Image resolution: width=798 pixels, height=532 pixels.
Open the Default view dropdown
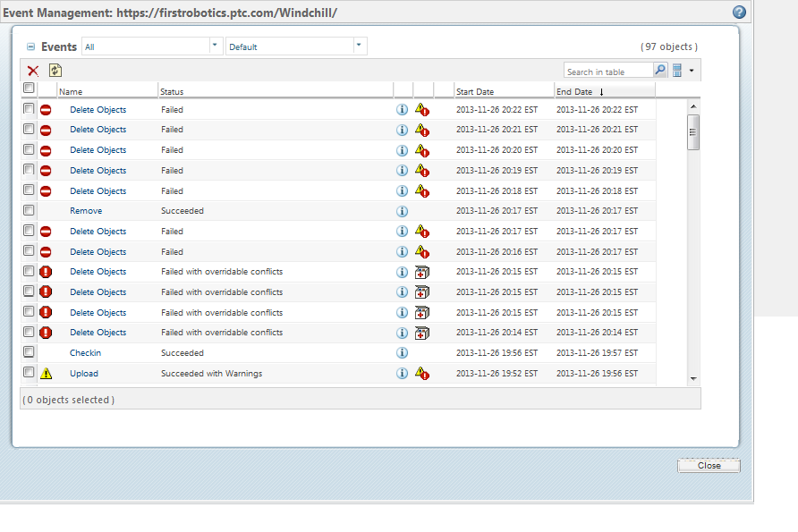click(x=358, y=44)
